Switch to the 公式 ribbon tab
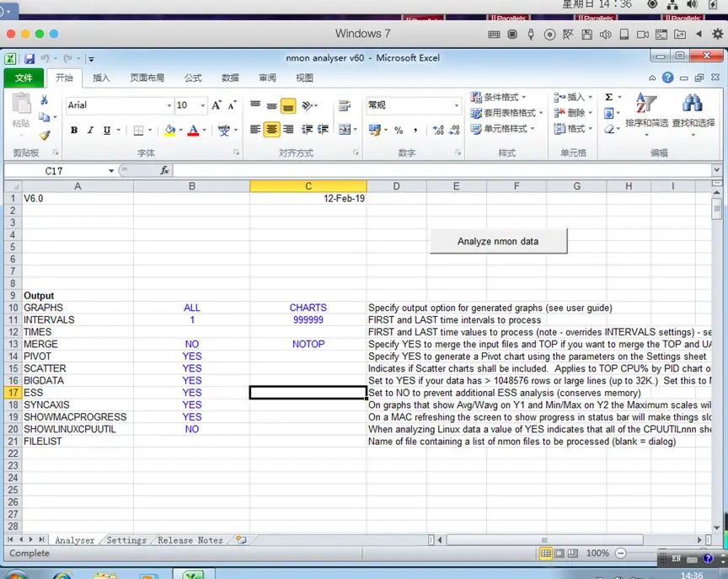The width and height of the screenshot is (728, 579). tap(193, 78)
